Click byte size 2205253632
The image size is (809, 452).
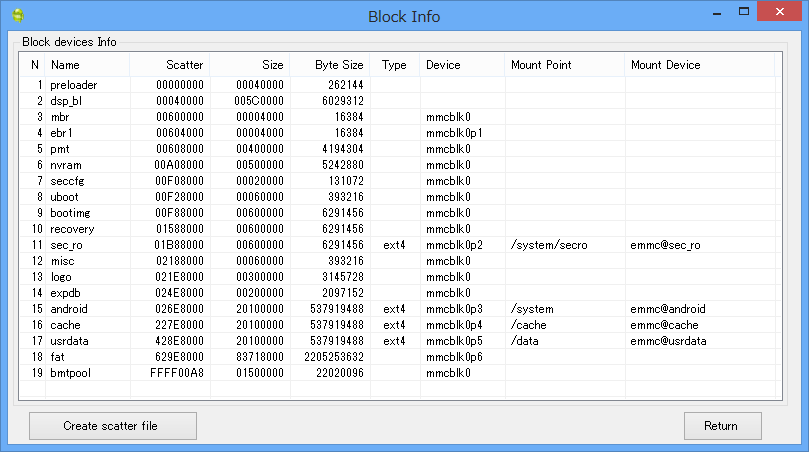pyautogui.click(x=334, y=357)
